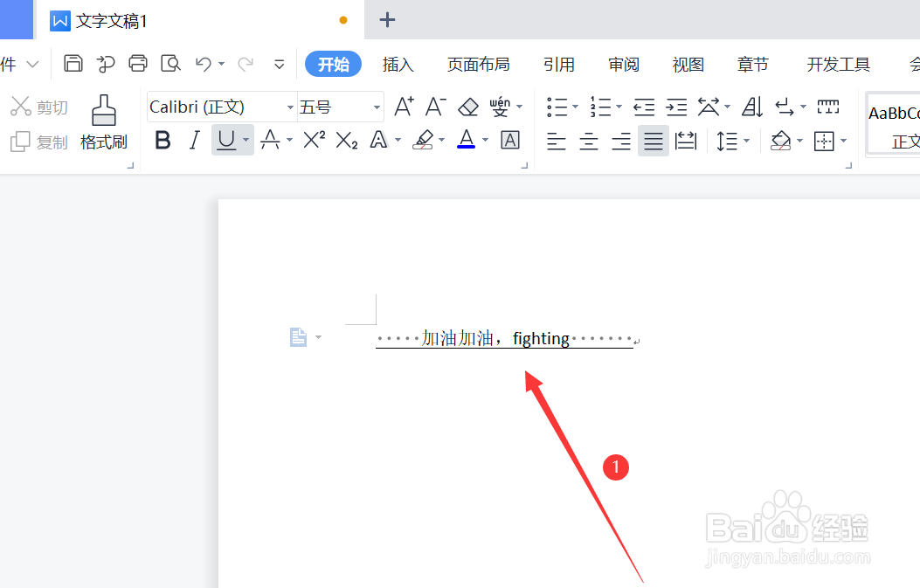Click the strikethrough A icon
920x588 pixels.
270,141
